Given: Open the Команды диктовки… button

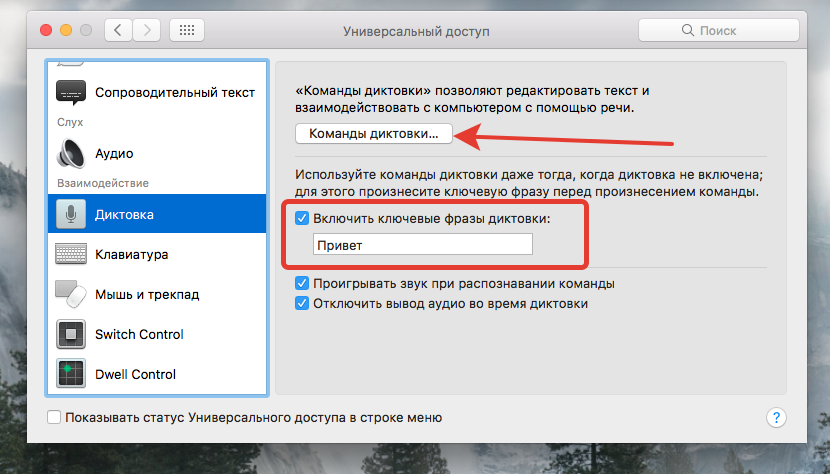Looking at the screenshot, I should (x=374, y=133).
